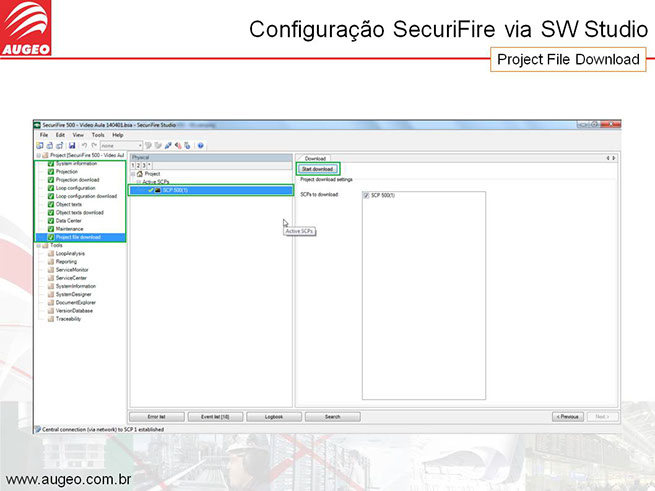The width and height of the screenshot is (655, 491).
Task: Click the Loop configuration green checkmark
Action: click(51, 188)
